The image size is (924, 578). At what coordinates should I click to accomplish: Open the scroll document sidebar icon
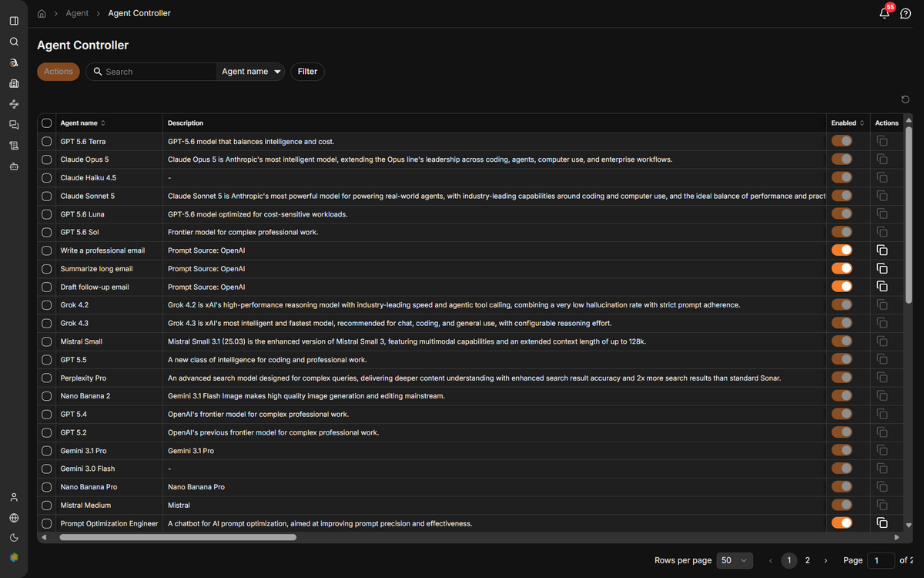click(14, 146)
